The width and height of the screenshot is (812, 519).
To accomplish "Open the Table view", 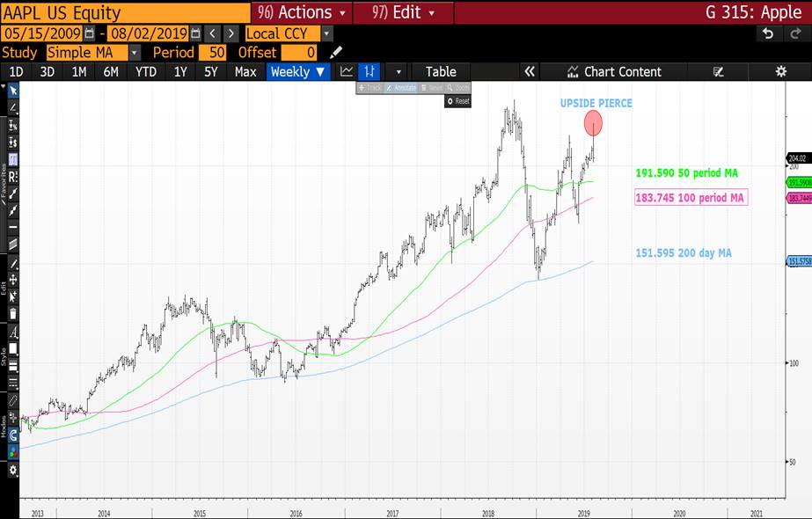I will pos(441,71).
